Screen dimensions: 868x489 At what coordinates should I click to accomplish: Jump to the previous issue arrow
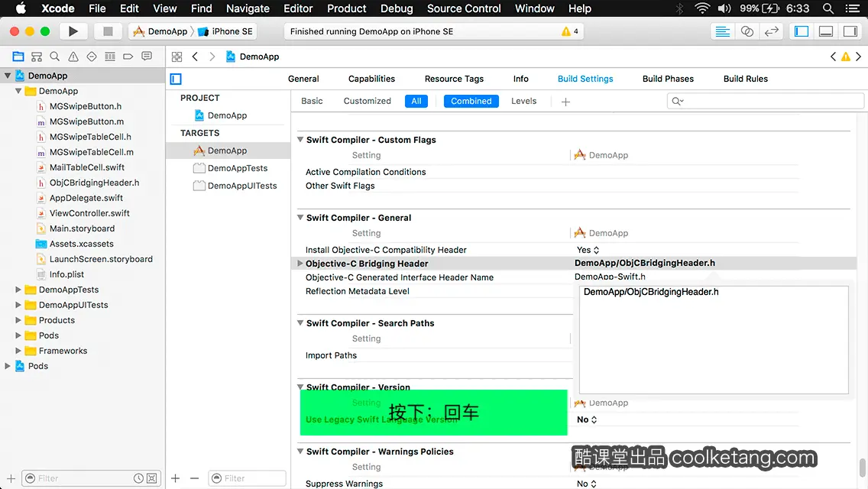coord(833,57)
